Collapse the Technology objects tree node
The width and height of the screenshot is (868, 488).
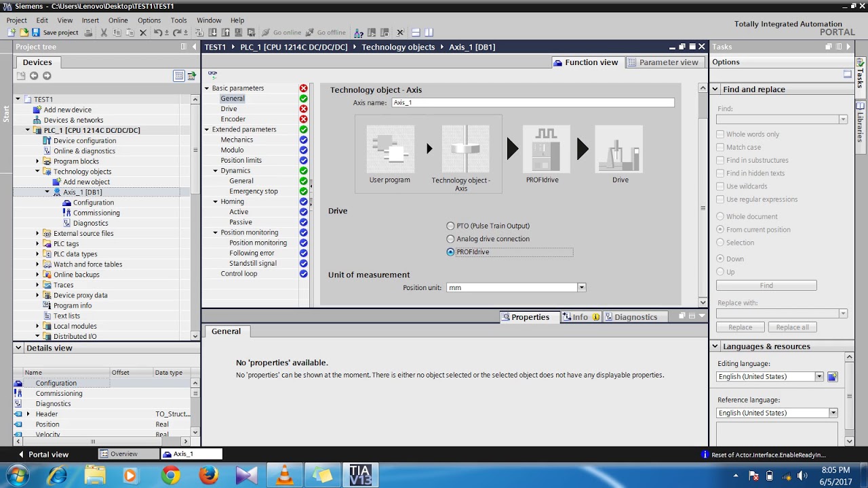[x=38, y=171]
